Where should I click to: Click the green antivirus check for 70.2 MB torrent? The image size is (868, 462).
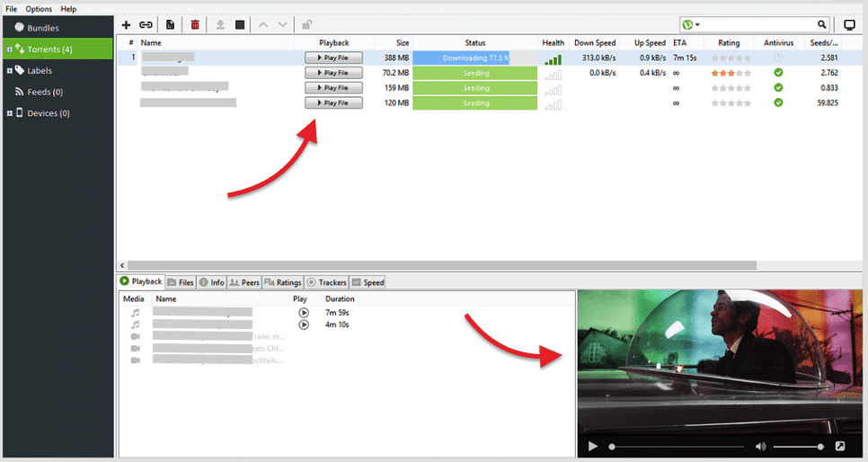778,73
